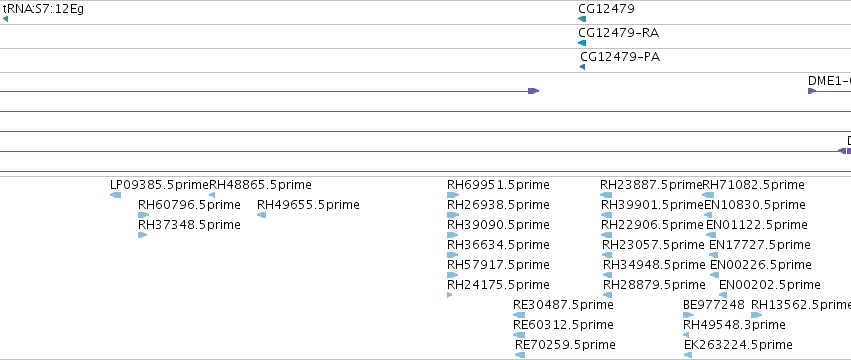Open the RH60796.5prime feature label
This screenshot has height=360, width=851.
[189, 205]
